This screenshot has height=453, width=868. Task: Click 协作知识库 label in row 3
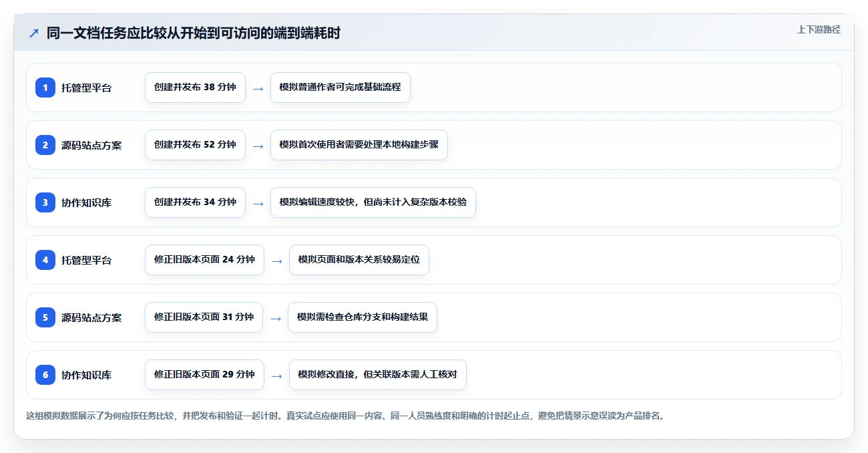(86, 202)
